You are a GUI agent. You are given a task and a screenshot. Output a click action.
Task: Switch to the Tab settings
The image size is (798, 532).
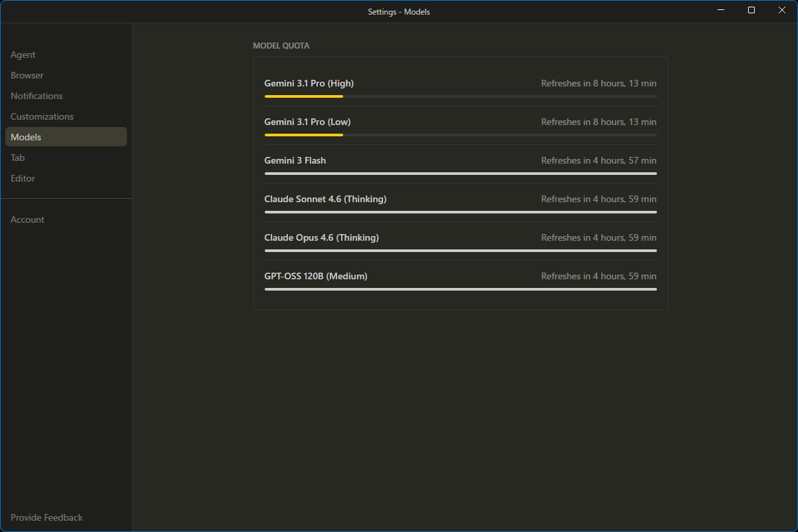18,158
